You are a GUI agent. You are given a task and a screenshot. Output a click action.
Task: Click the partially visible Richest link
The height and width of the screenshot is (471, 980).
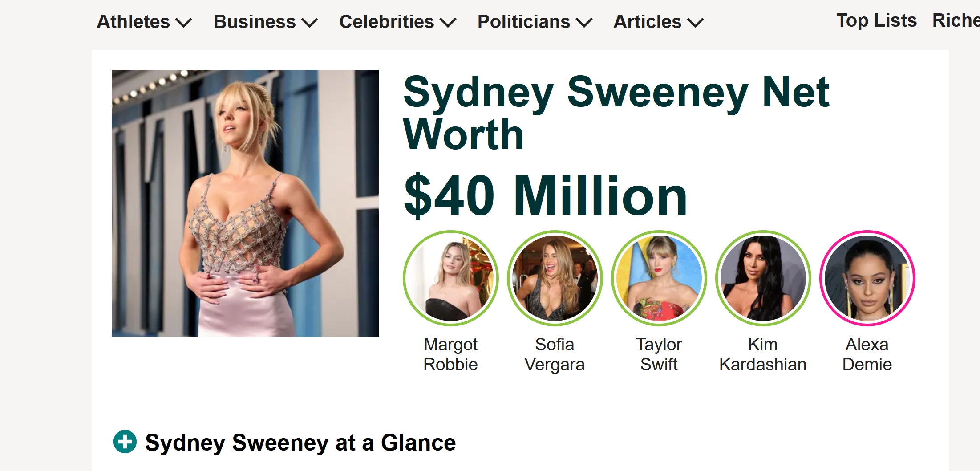pyautogui.click(x=956, y=21)
